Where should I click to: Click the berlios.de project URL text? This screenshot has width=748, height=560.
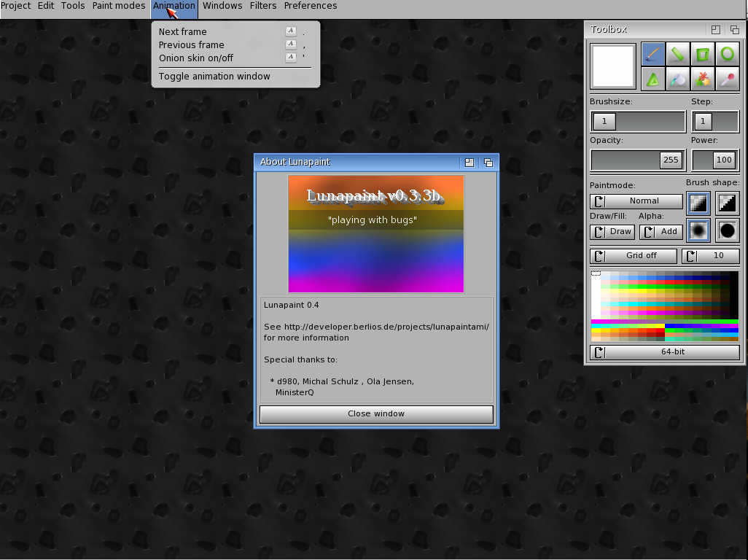(386, 327)
